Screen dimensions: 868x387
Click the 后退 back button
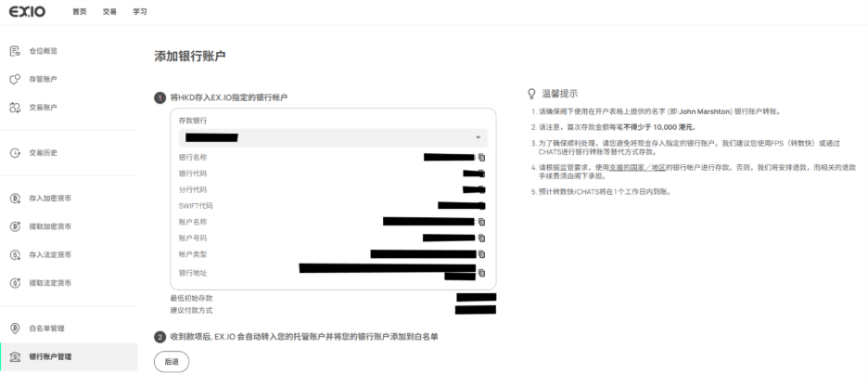[171, 363]
